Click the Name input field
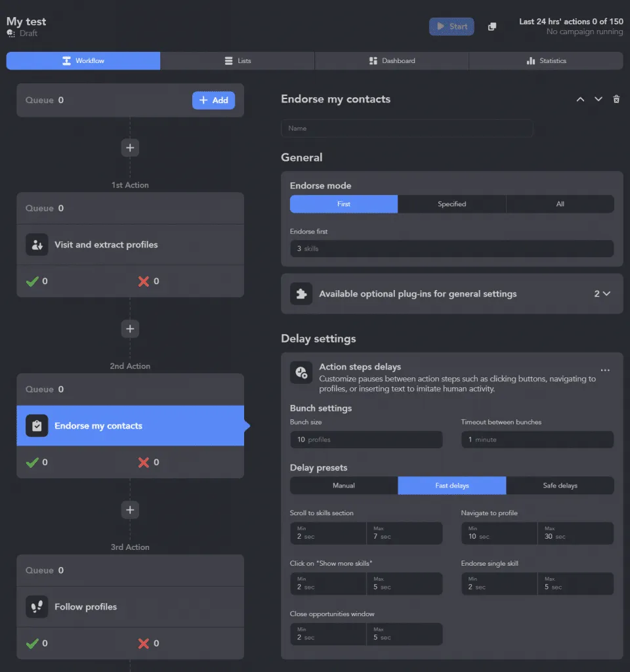630x672 pixels. tap(407, 129)
